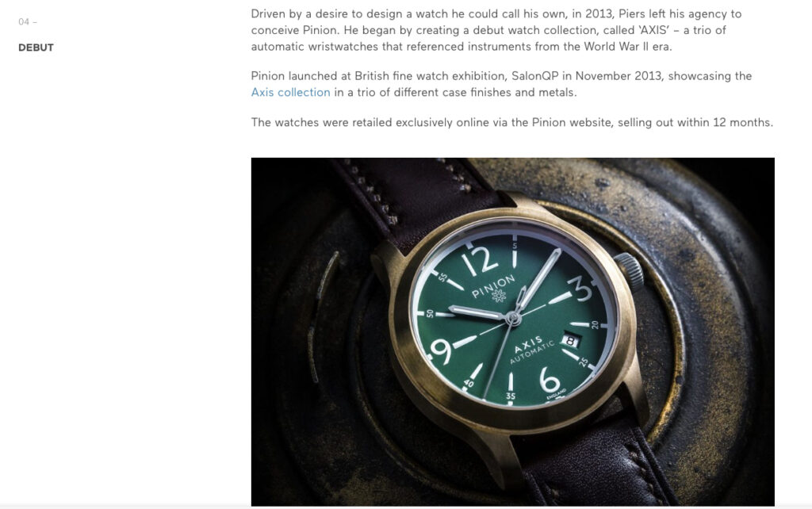Click the ENGLAND text on dial edge
812x509 pixels.
(x=556, y=395)
